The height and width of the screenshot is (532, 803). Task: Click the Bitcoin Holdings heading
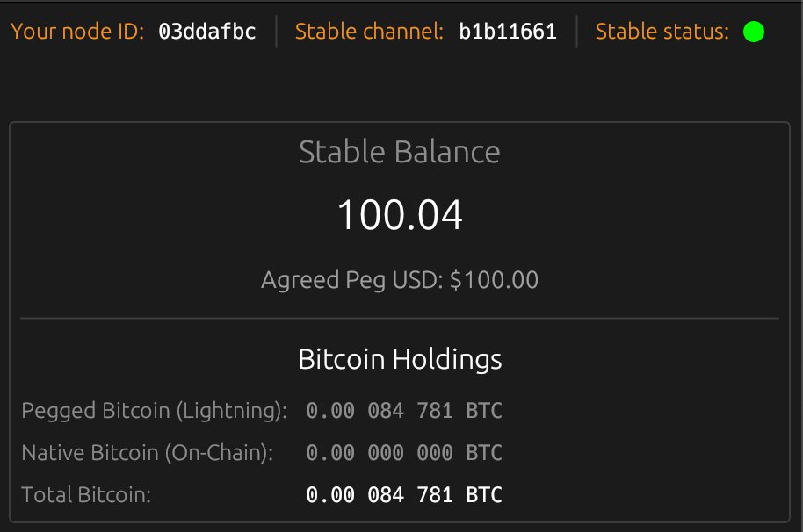[x=400, y=360]
